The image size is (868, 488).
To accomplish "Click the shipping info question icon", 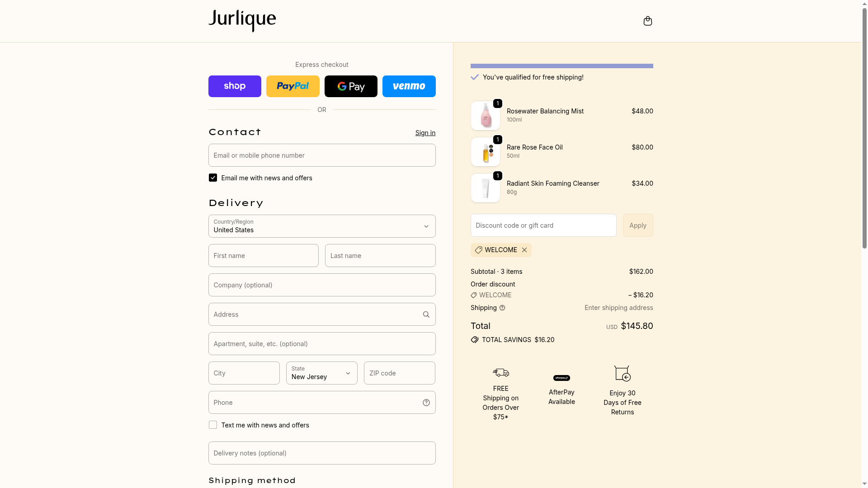I will click(x=502, y=308).
